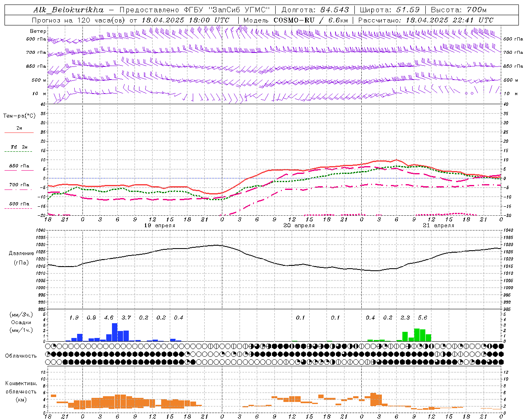
Task: Click the elevation value Высота: 700м
Action: pos(459,9)
